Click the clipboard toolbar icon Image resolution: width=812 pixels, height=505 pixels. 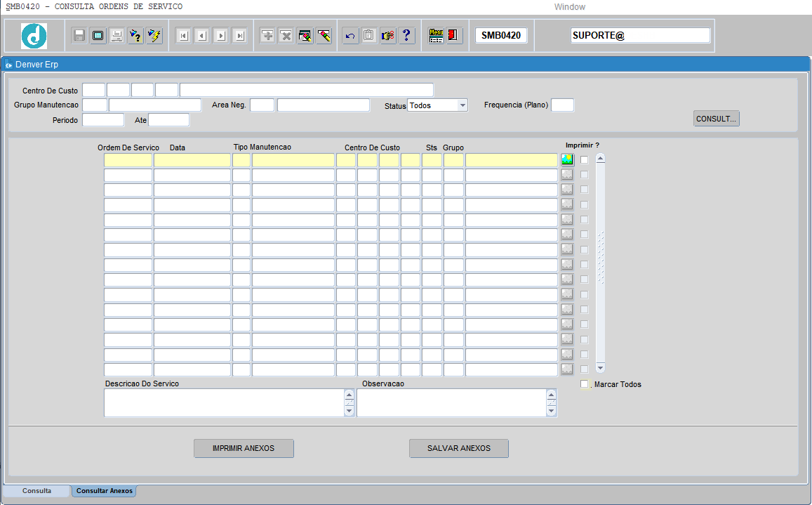(368, 36)
